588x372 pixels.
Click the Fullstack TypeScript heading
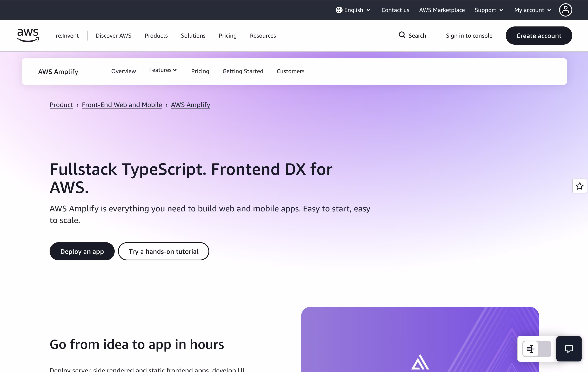[x=191, y=178]
